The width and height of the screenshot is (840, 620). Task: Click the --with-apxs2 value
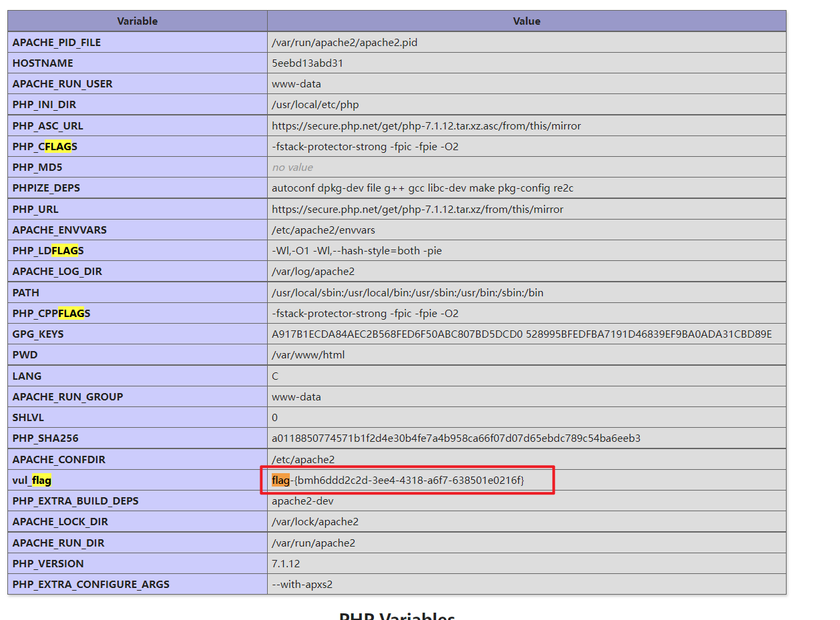[x=302, y=584]
